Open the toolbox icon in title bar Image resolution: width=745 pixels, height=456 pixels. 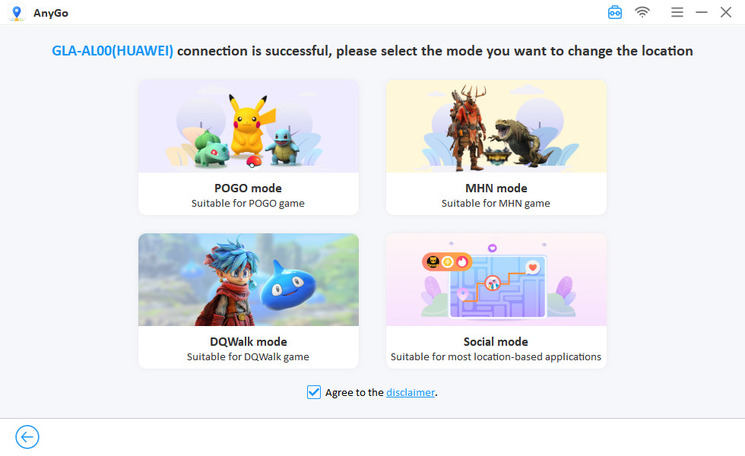(x=615, y=12)
